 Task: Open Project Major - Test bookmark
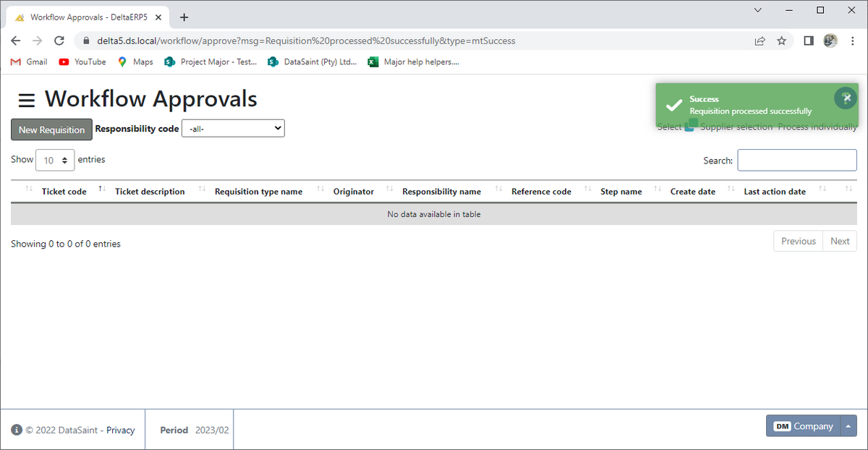[210, 62]
